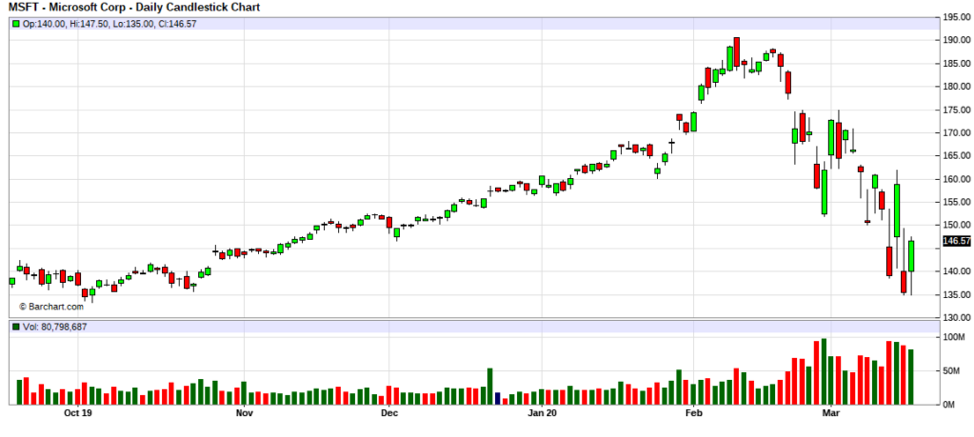Click the Jan 20 date axis label

[541, 412]
